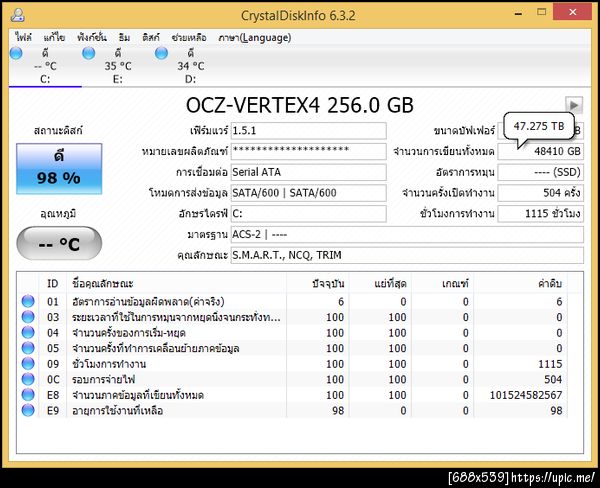Click the ---- (SSD) rotation rate field

point(540,172)
